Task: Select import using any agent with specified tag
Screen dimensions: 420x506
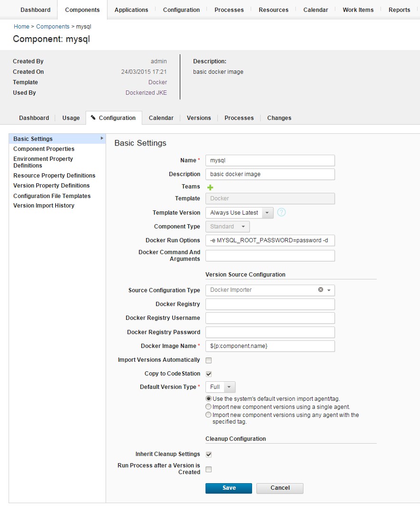Action: pyautogui.click(x=208, y=415)
